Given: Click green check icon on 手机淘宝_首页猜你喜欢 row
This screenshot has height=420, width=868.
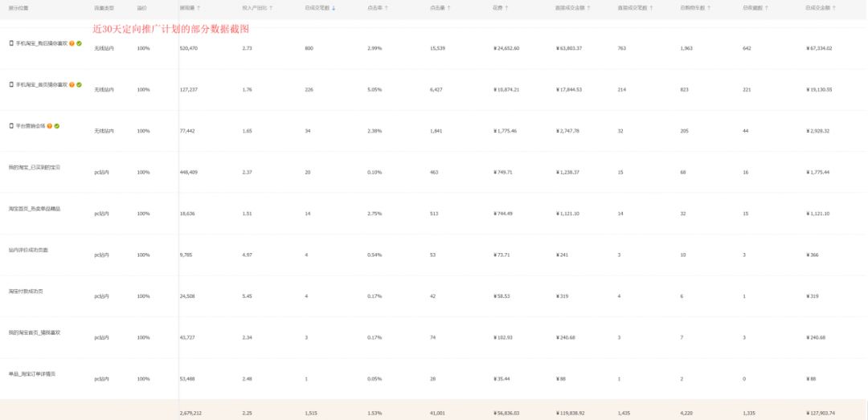Looking at the screenshot, I should tap(79, 84).
